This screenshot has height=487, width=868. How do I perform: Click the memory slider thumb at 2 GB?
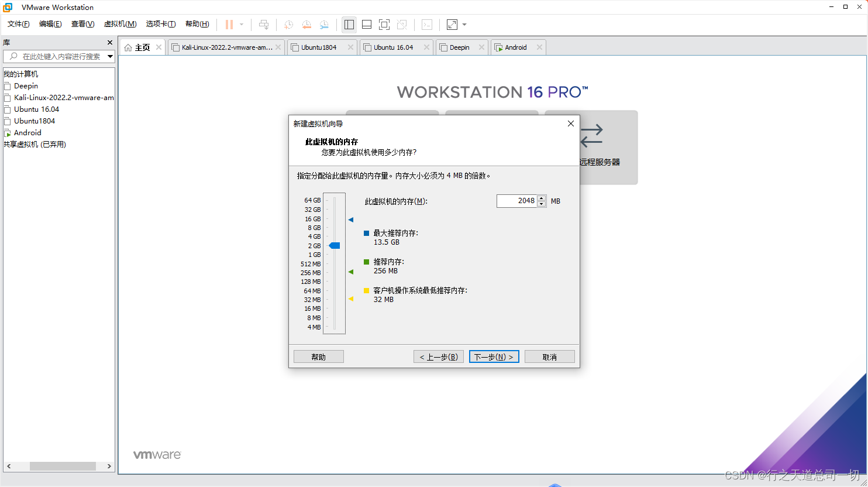335,246
